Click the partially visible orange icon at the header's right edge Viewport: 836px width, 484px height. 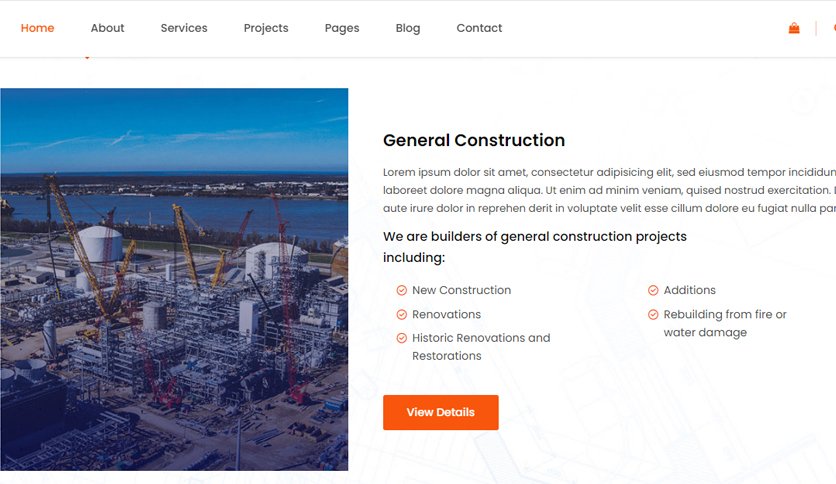[833, 28]
